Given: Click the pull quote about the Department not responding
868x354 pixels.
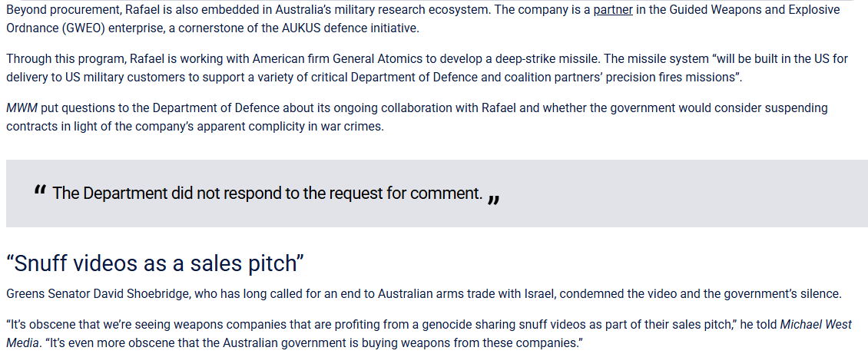Looking at the screenshot, I should pyautogui.click(x=267, y=194).
